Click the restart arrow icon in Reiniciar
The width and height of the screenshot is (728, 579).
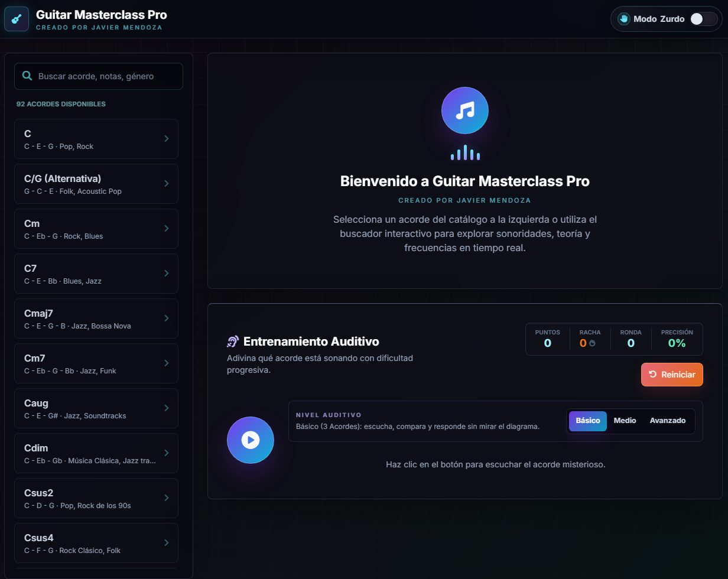coord(653,374)
